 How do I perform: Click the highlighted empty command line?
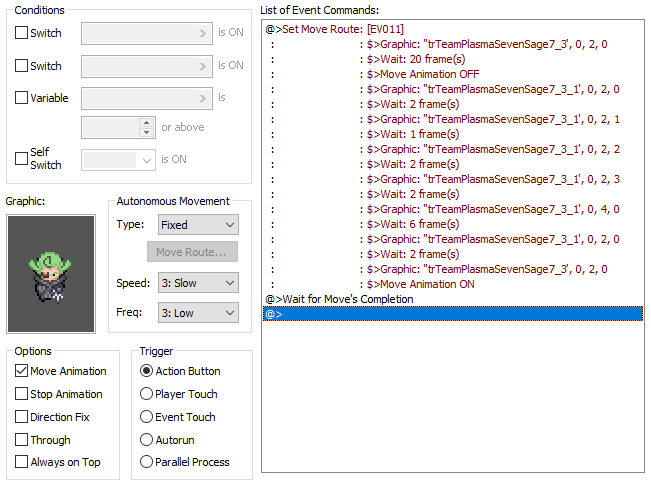point(450,314)
